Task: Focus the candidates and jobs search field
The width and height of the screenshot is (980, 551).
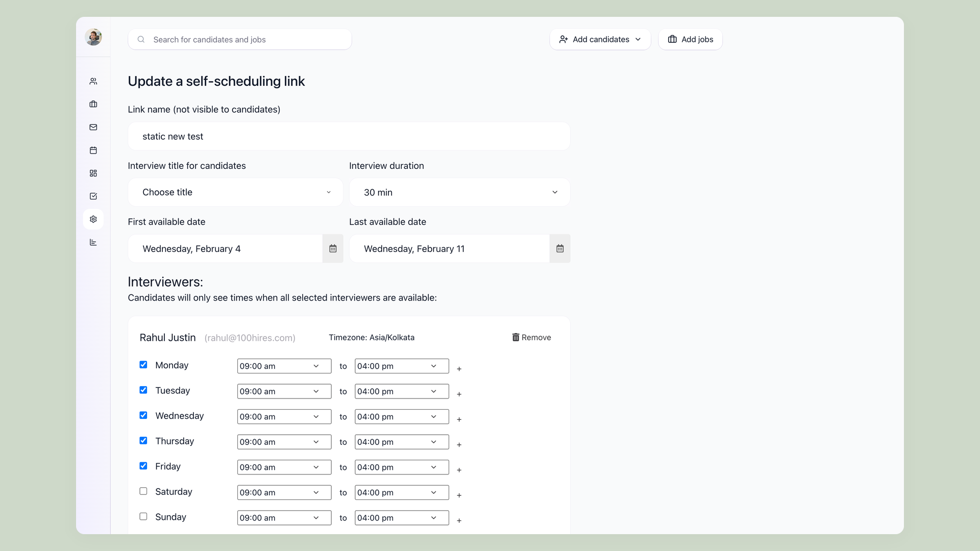Action: [x=240, y=39]
